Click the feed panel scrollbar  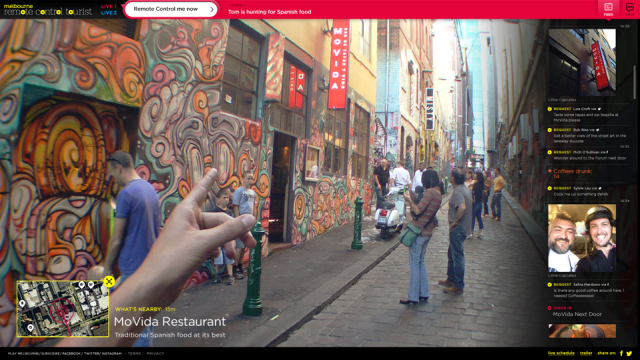click(x=635, y=82)
